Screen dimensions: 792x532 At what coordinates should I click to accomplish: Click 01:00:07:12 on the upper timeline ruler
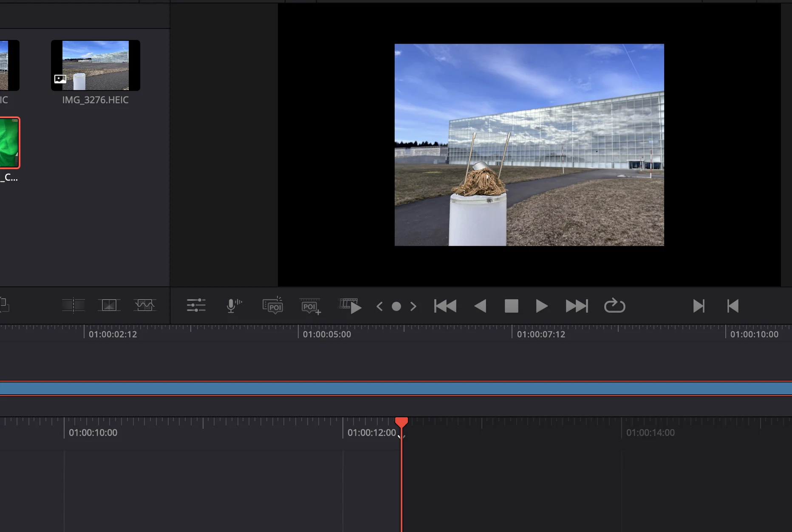541,334
